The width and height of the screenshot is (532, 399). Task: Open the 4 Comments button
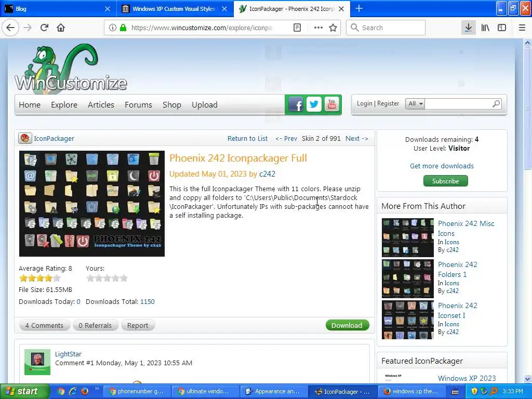click(45, 325)
